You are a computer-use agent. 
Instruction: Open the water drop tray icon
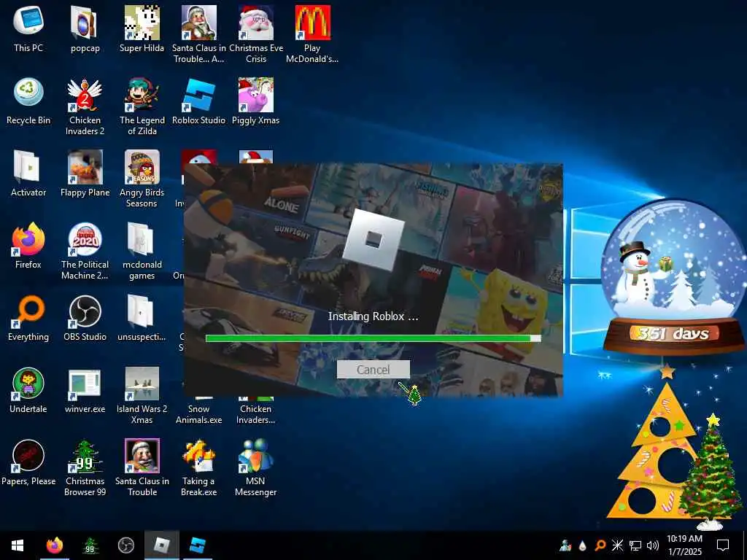click(582, 545)
